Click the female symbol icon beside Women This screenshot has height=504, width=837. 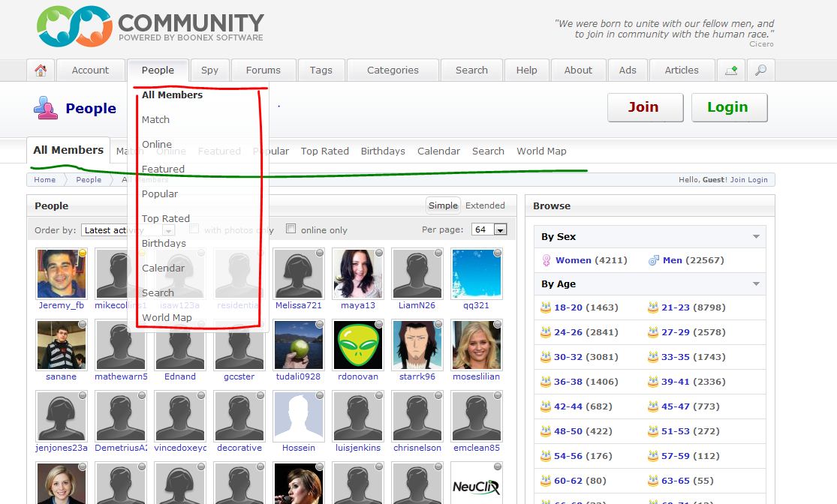tap(546, 260)
